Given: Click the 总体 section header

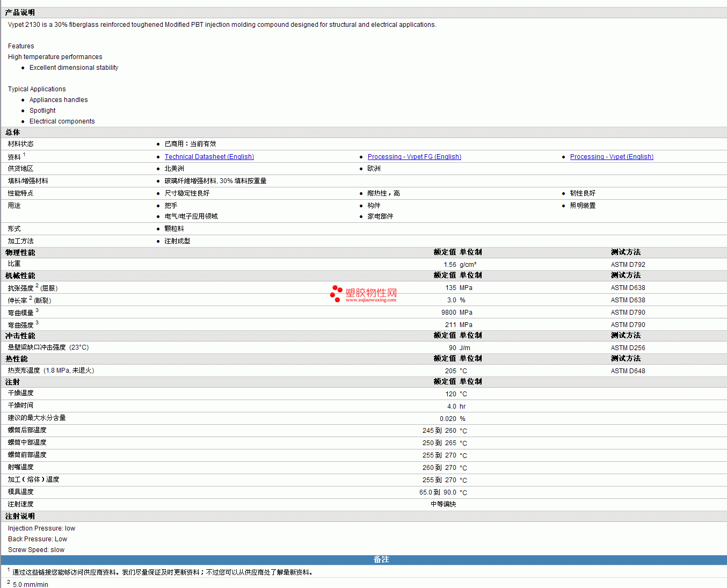Looking at the screenshot, I should tap(13, 132).
